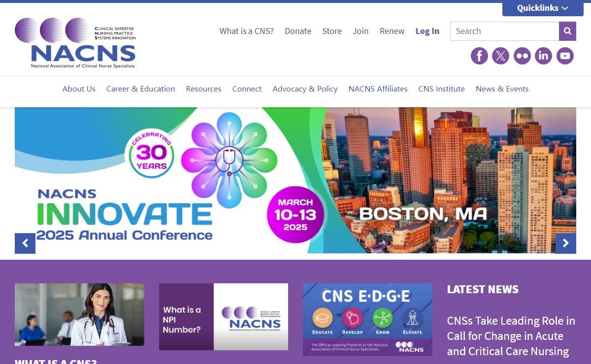Open the CNS EDGE learning platform card
This screenshot has width=591, height=364.
tap(367, 320)
